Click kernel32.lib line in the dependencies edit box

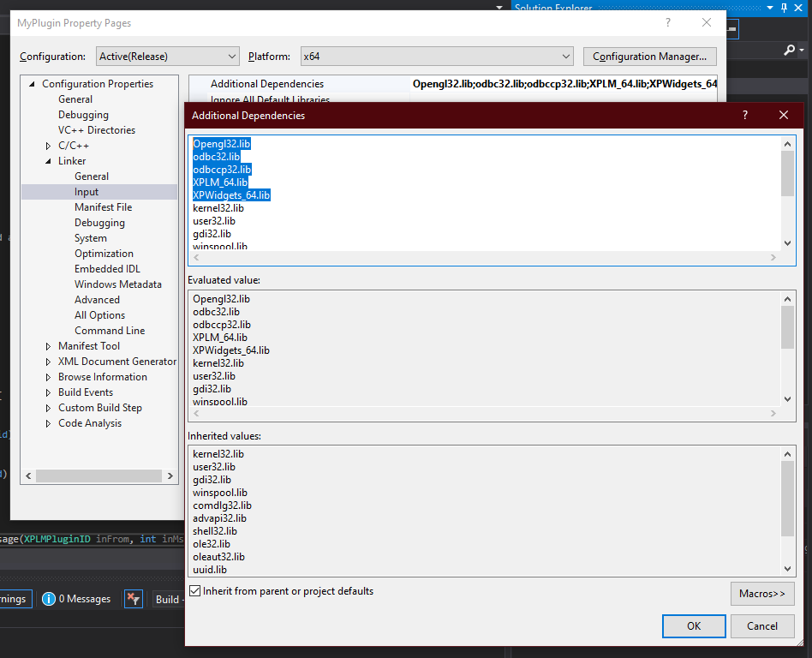pos(218,208)
